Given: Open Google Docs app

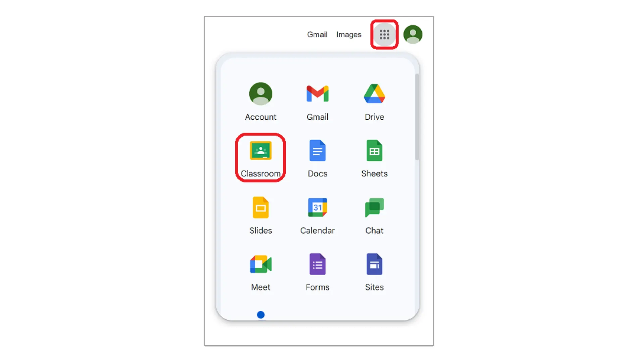Looking at the screenshot, I should tap(317, 150).
